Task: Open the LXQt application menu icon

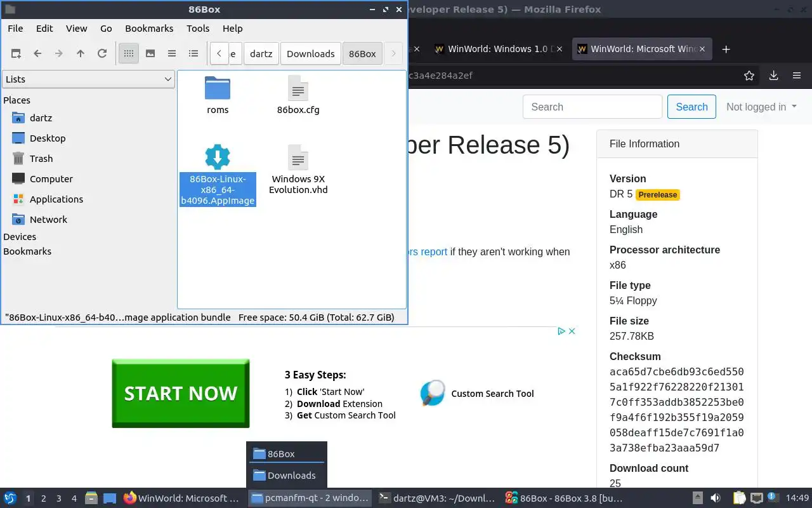Action: [10, 498]
